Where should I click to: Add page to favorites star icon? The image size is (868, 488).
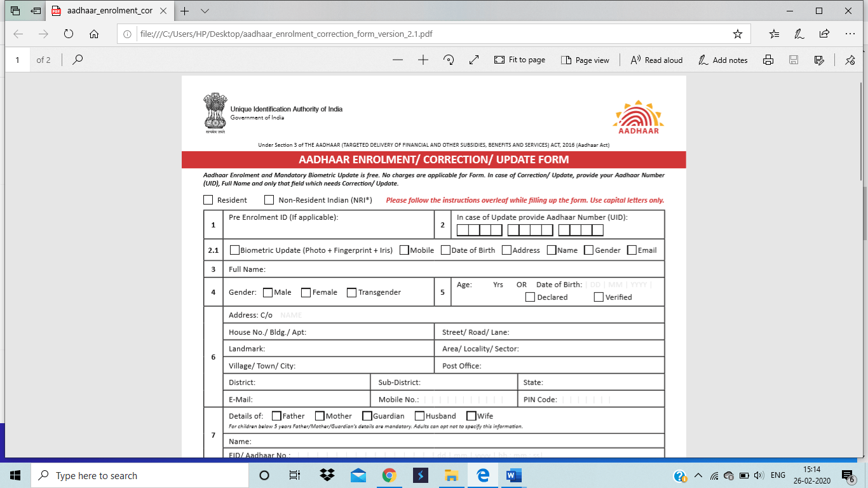(x=737, y=34)
